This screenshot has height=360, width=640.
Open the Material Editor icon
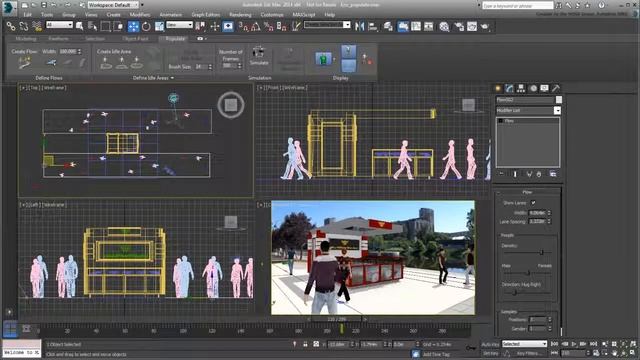(x=444, y=27)
